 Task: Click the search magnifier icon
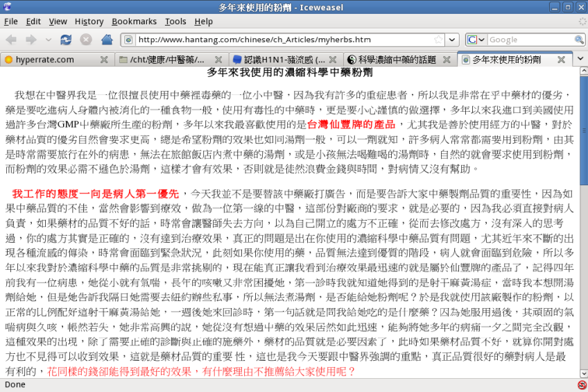click(x=579, y=40)
